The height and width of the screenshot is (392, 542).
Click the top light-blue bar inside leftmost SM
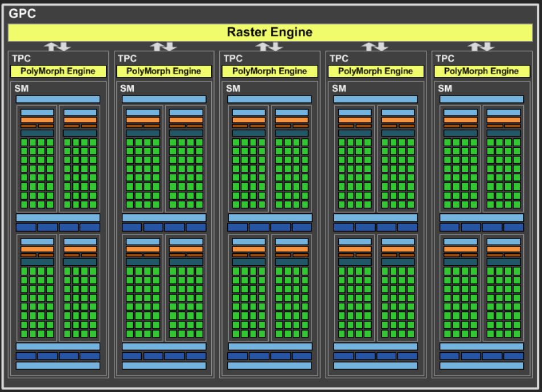coord(58,100)
